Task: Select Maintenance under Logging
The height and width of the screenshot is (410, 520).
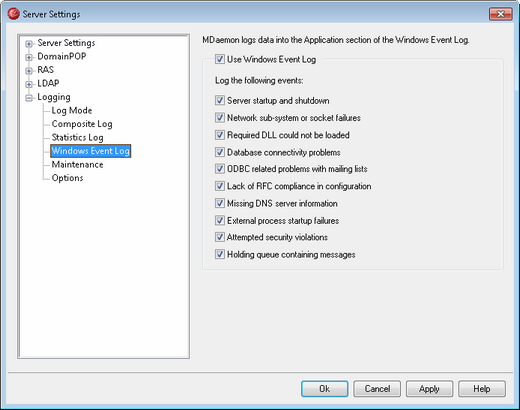Action: point(77,164)
